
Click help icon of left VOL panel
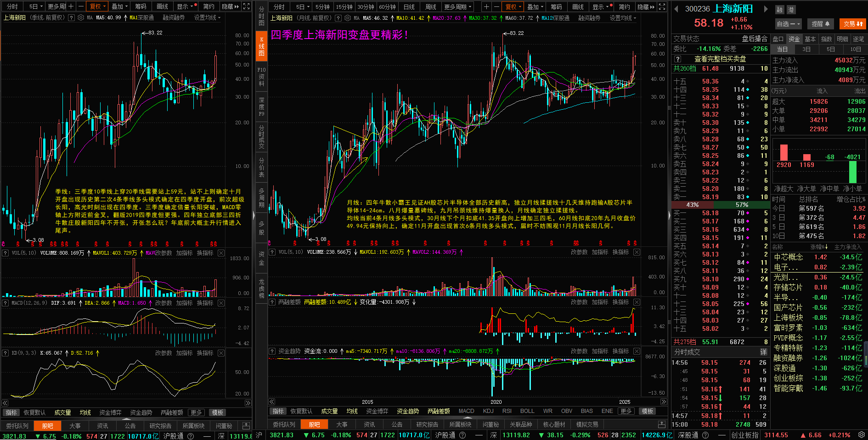point(6,253)
